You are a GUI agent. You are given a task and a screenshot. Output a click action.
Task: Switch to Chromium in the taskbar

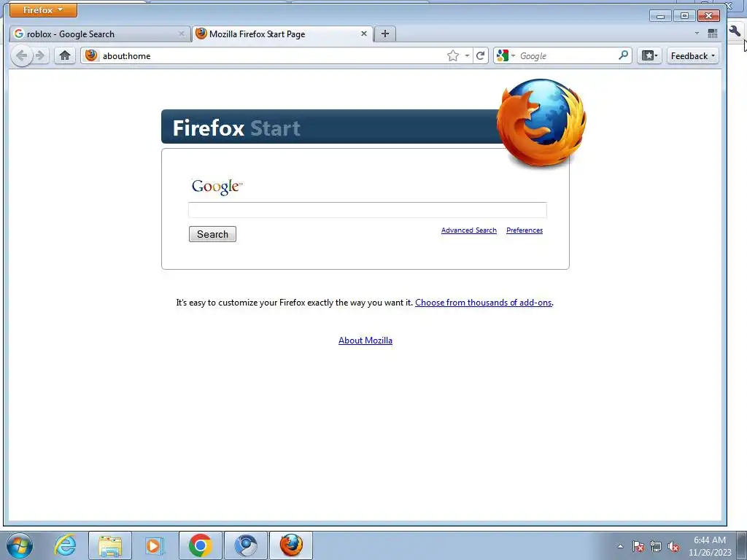[x=246, y=545]
